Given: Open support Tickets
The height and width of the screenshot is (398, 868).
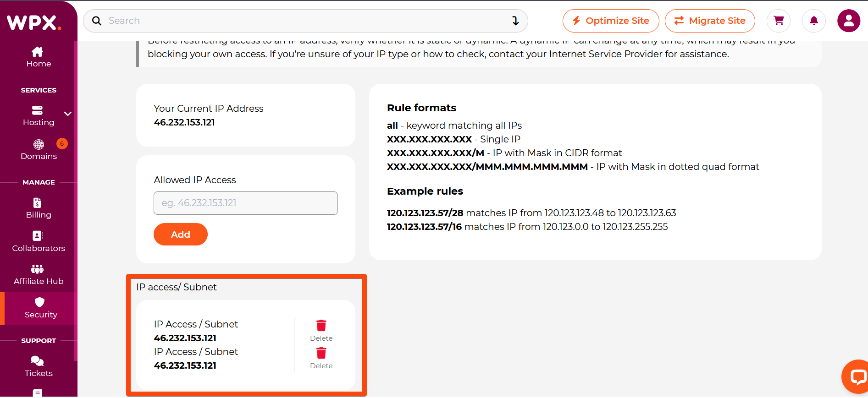Looking at the screenshot, I should coord(39,366).
